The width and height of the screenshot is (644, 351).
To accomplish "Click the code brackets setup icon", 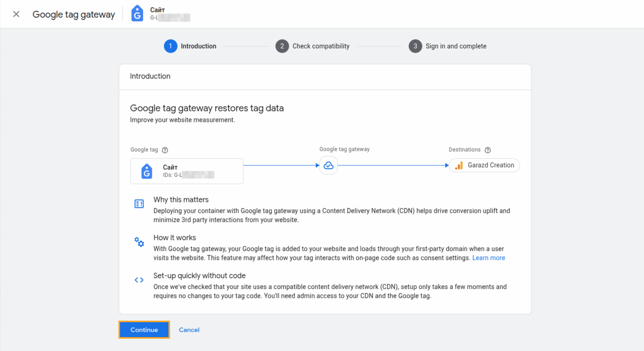I will [139, 280].
